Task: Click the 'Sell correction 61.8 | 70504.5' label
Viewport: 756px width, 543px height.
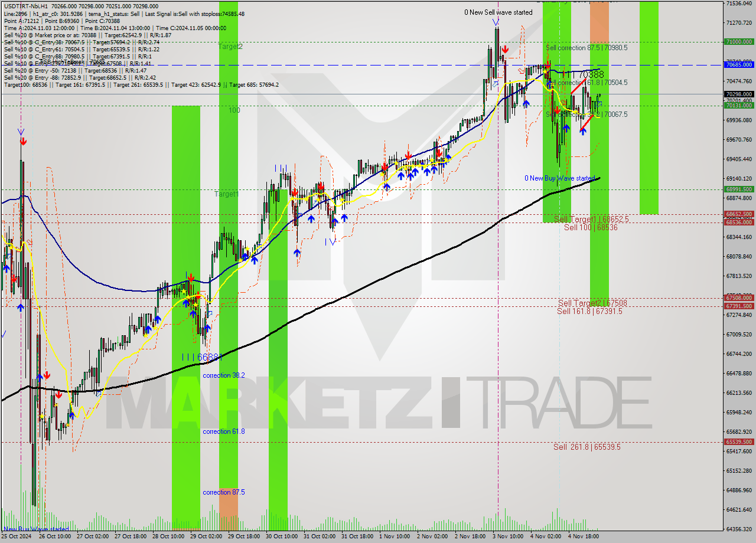Action: [588, 83]
